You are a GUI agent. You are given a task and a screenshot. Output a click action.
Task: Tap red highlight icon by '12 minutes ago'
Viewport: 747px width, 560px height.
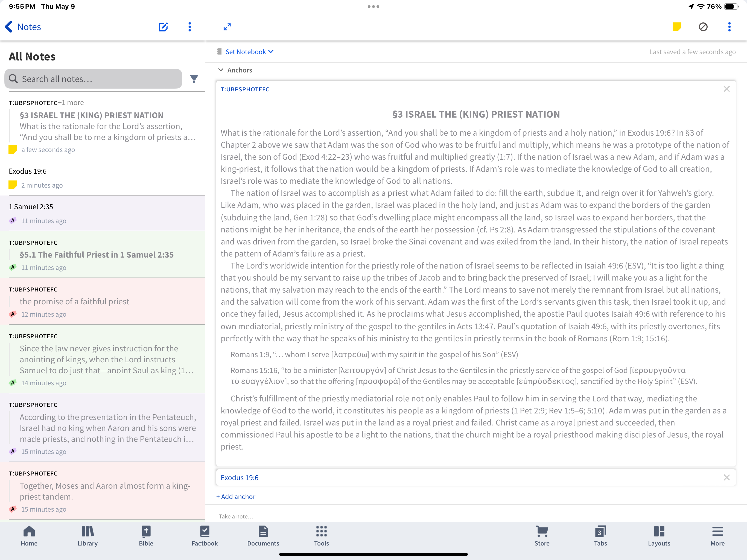13,314
